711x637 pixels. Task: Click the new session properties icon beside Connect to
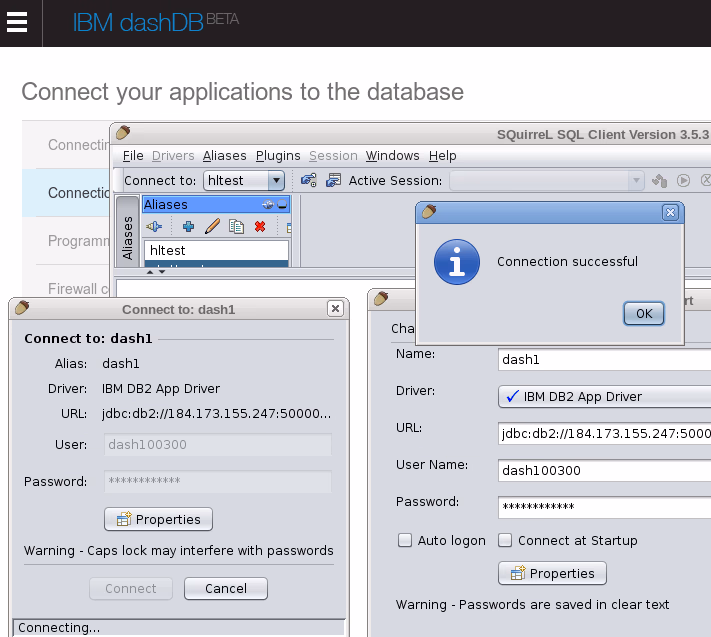click(309, 181)
